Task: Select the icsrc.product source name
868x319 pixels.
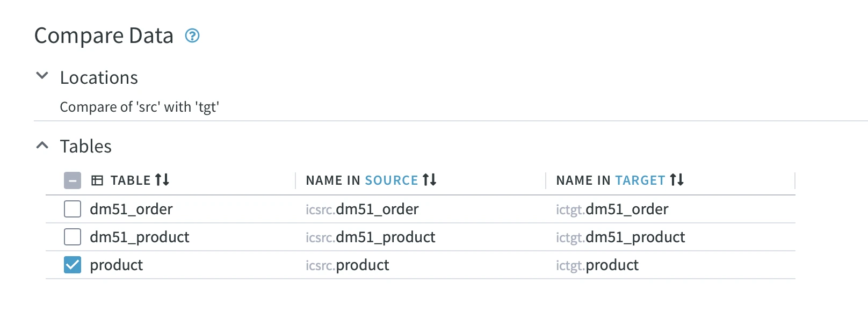Action: [x=347, y=265]
